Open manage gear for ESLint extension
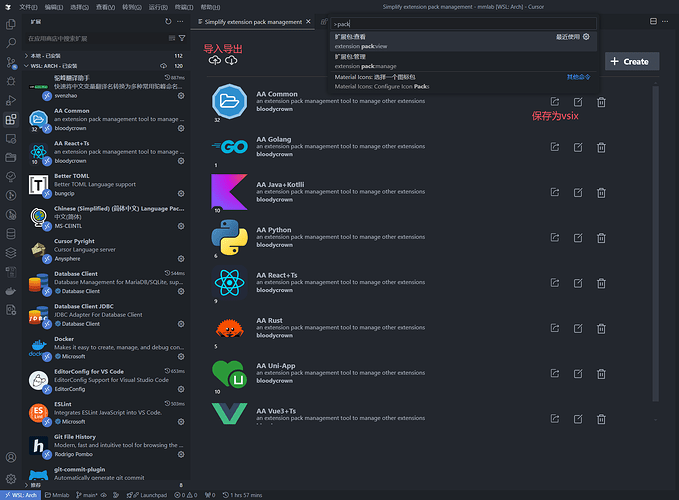This screenshot has height=500, width=679. pyautogui.click(x=181, y=422)
